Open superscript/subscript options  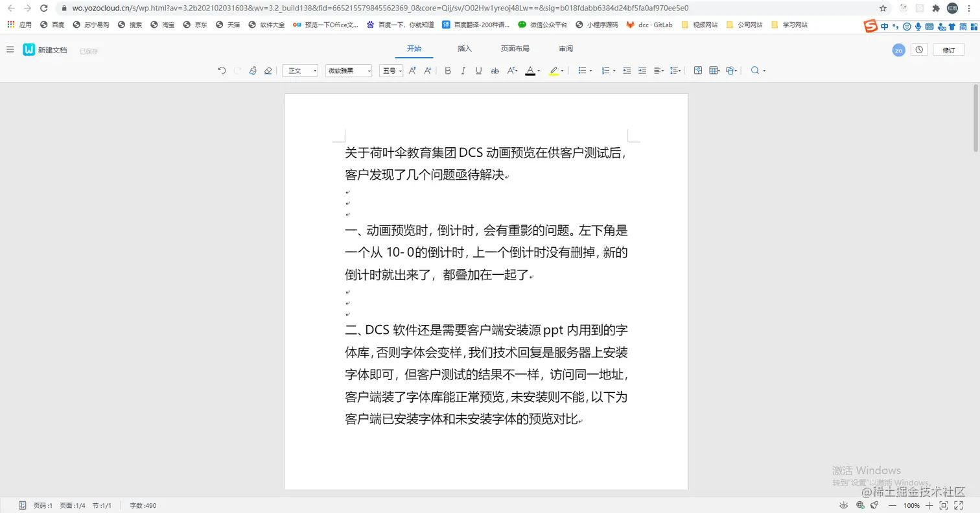512,71
